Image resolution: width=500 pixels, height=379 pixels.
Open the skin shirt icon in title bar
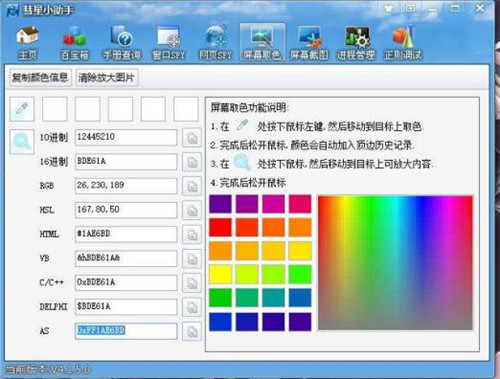(x=388, y=9)
